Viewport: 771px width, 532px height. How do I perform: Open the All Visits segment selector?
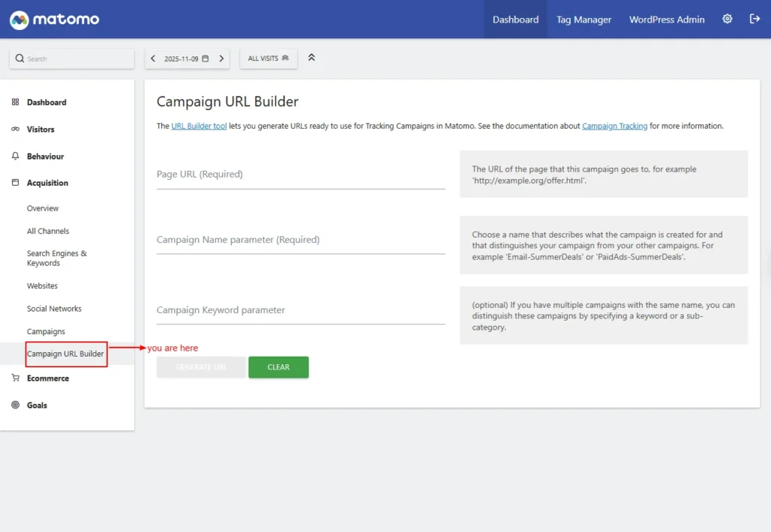(268, 59)
